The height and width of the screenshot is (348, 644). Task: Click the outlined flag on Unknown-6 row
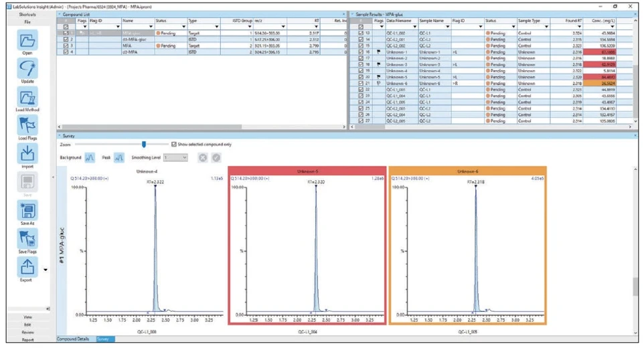(379, 83)
